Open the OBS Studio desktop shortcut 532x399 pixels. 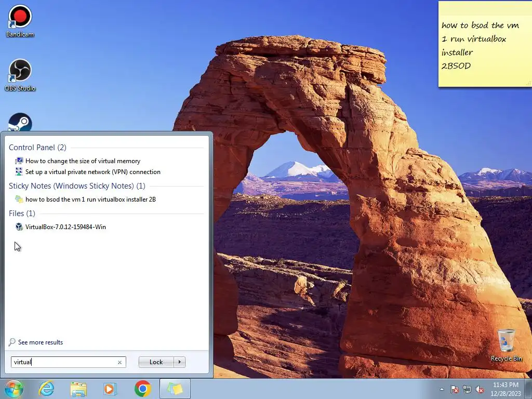point(20,75)
